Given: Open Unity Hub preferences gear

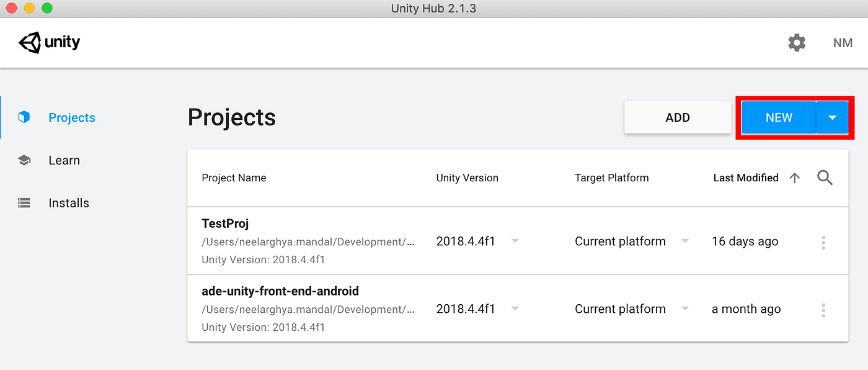Looking at the screenshot, I should click(x=796, y=42).
